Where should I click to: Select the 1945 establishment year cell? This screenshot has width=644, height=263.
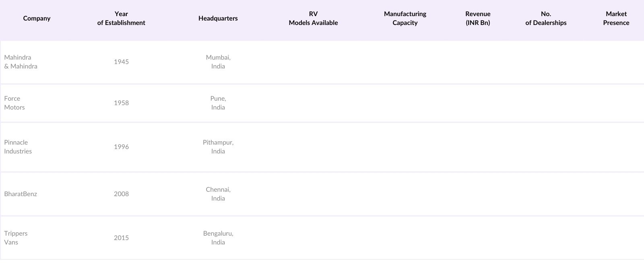[121, 62]
